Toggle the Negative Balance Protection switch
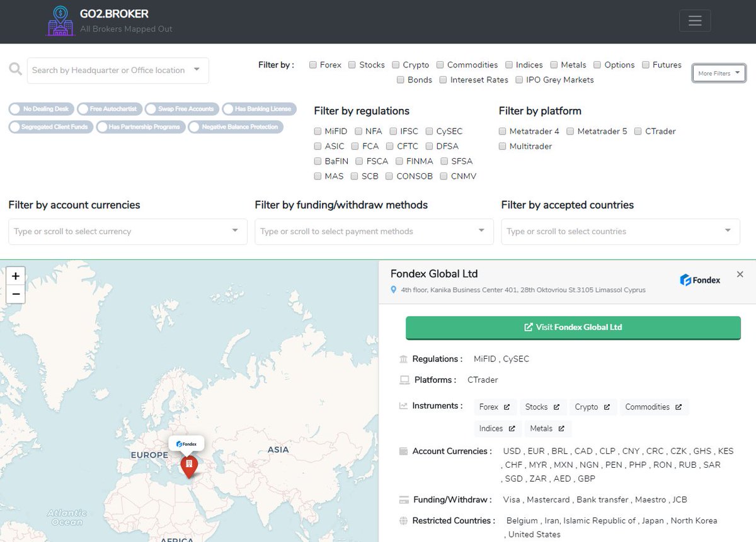 (234, 127)
